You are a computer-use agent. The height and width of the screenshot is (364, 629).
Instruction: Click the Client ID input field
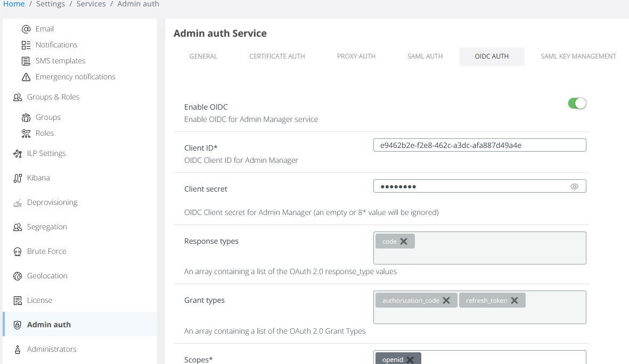tap(480, 145)
